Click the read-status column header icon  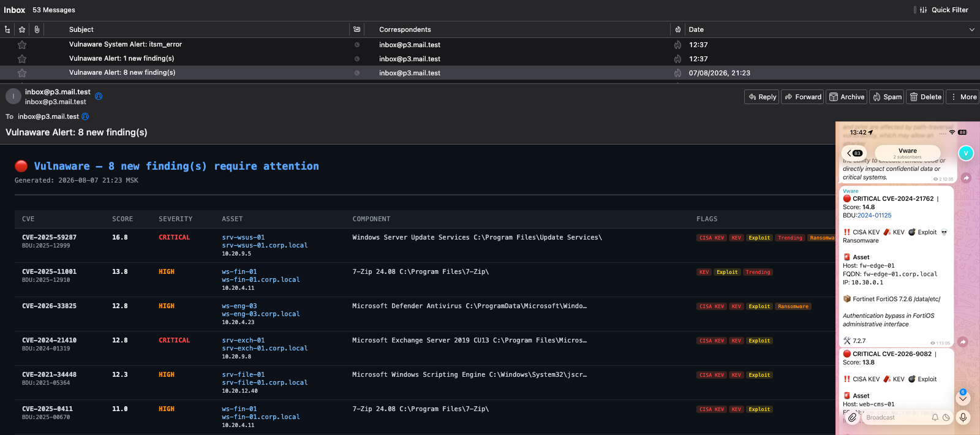pos(357,29)
